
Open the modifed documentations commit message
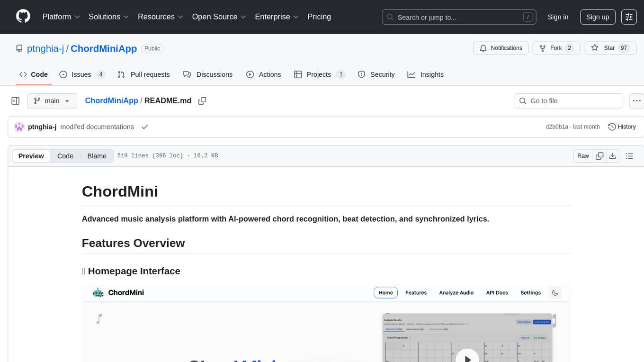click(x=97, y=127)
